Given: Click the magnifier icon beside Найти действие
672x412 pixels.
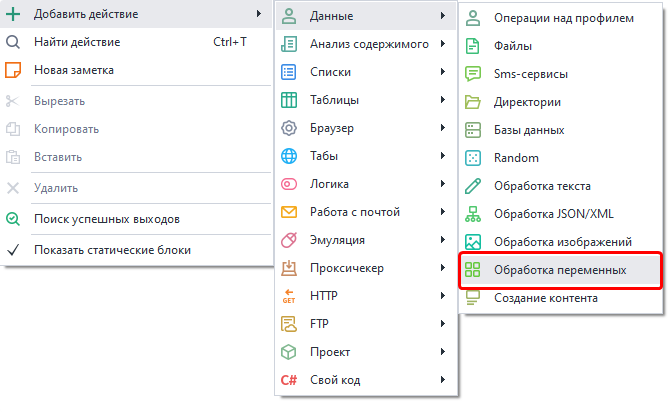Looking at the screenshot, I should point(13,43).
